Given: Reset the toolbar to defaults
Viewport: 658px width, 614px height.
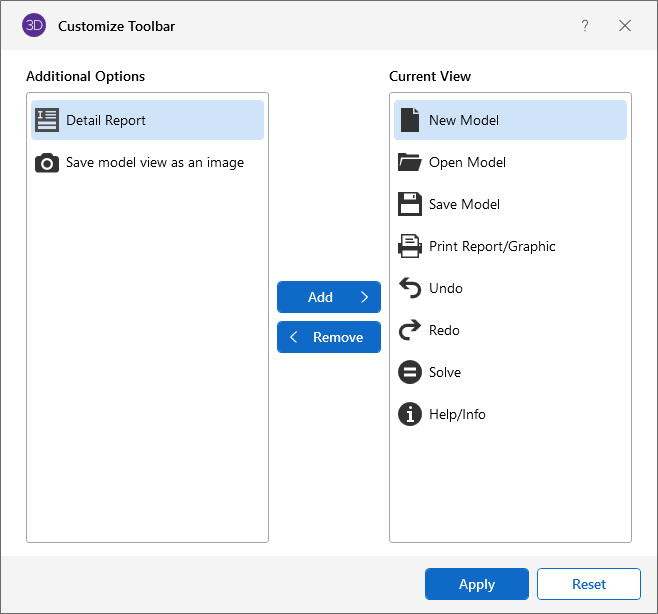Looking at the screenshot, I should (x=589, y=584).
